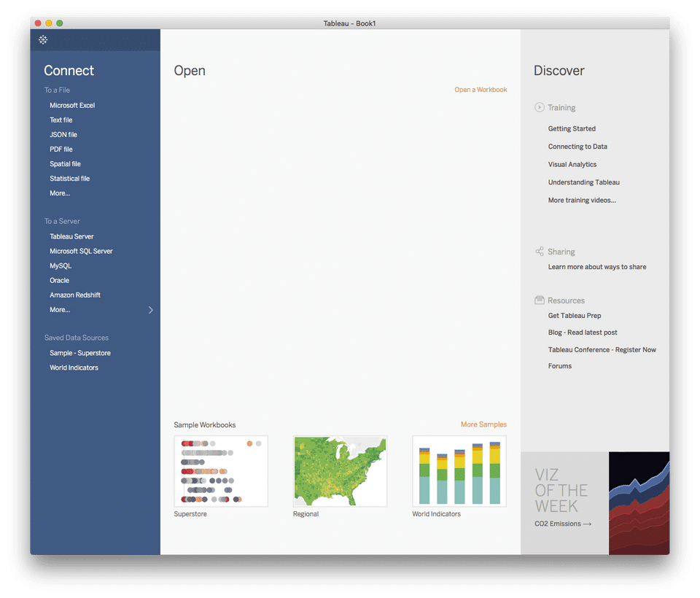Show more file connection types
700x598 pixels.
(60, 193)
